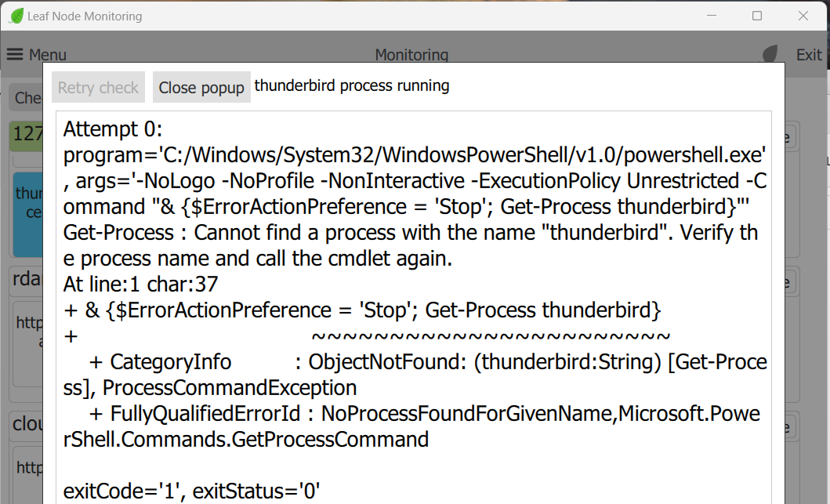Minimize the Leaf Node Monitoring window
The width and height of the screenshot is (830, 504).
click(712, 16)
